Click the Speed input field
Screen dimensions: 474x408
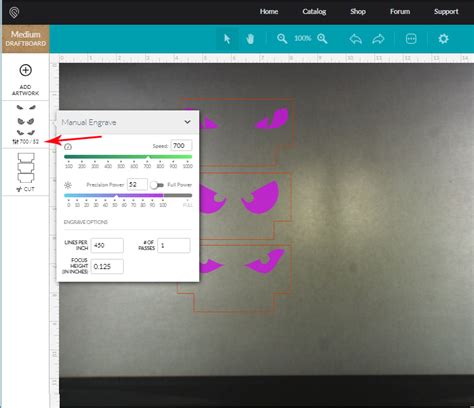click(x=181, y=146)
